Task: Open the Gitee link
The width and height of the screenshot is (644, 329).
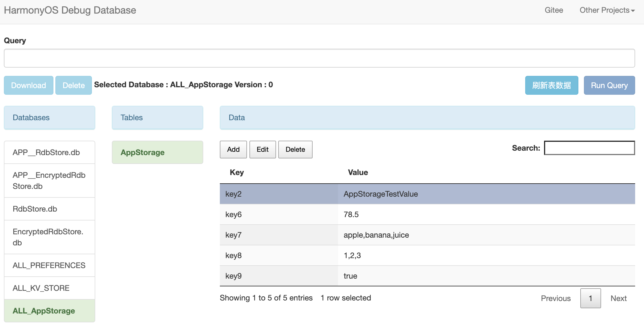Action: point(554,10)
